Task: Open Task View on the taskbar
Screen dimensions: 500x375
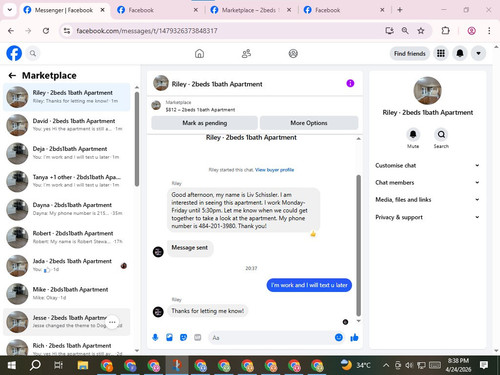Action: 59,365
